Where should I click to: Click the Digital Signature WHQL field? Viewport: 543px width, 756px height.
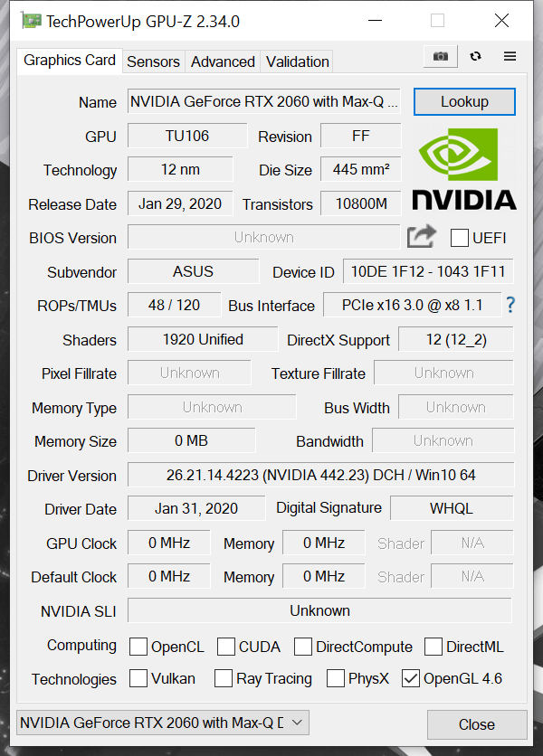452,508
